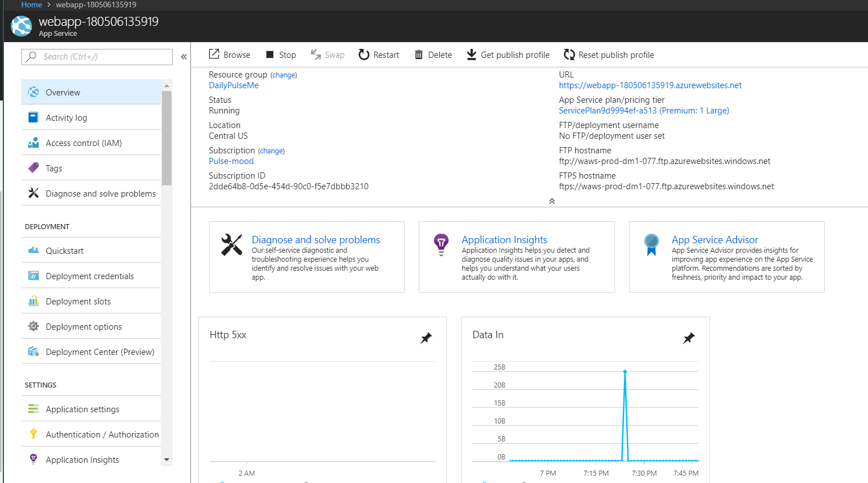868x483 pixels.
Task: Click the Deployment Center icon
Action: pos(34,352)
